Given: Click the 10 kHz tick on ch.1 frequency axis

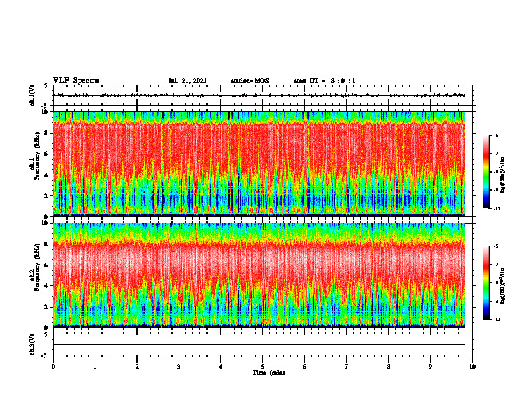Looking at the screenshot, I should point(46,112).
